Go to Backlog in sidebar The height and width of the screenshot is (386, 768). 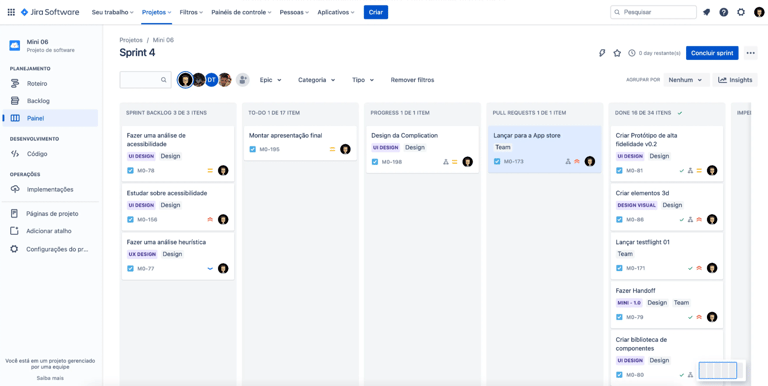click(50, 101)
